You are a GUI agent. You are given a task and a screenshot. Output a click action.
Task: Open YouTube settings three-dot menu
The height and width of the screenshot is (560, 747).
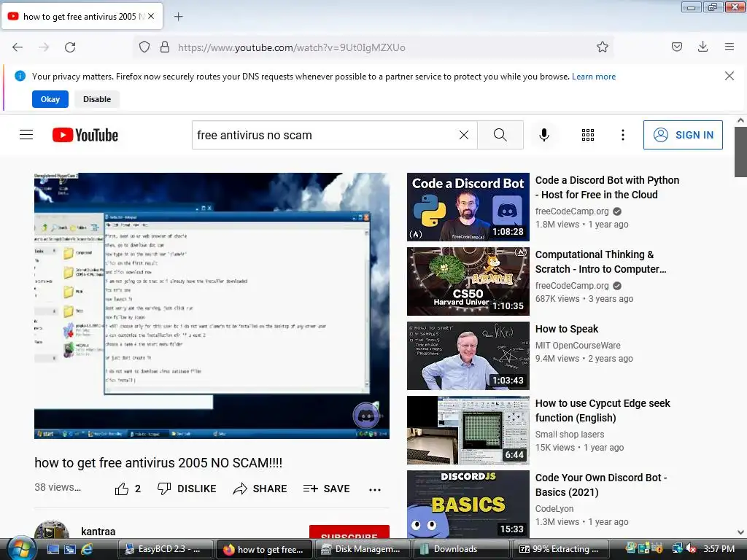623,135
